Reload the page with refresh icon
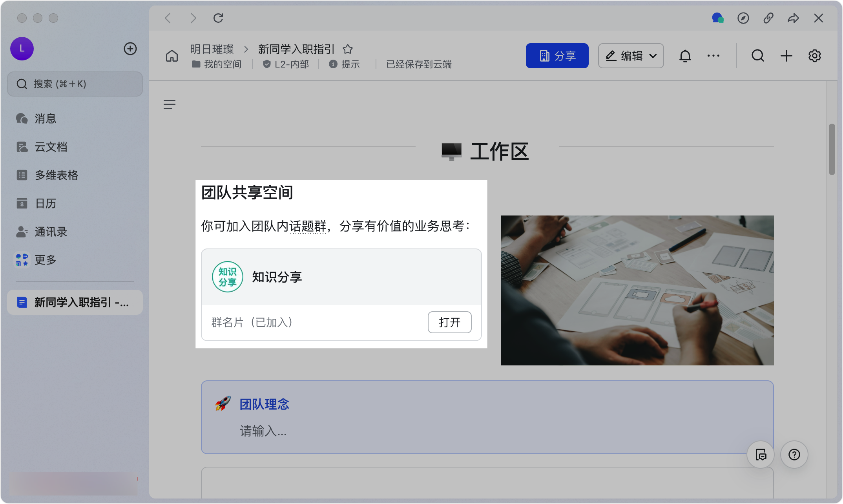The height and width of the screenshot is (504, 843). coord(218,18)
